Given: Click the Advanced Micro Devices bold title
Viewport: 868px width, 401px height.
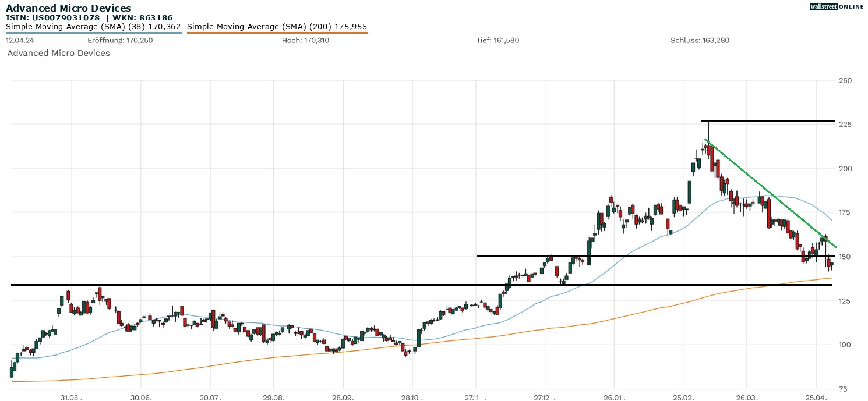Looking at the screenshot, I should pyautogui.click(x=68, y=8).
